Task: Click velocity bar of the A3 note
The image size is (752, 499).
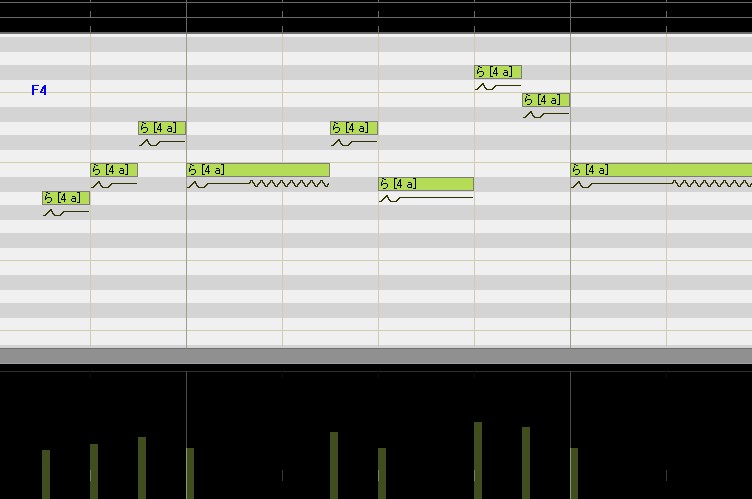Action: coord(46,475)
